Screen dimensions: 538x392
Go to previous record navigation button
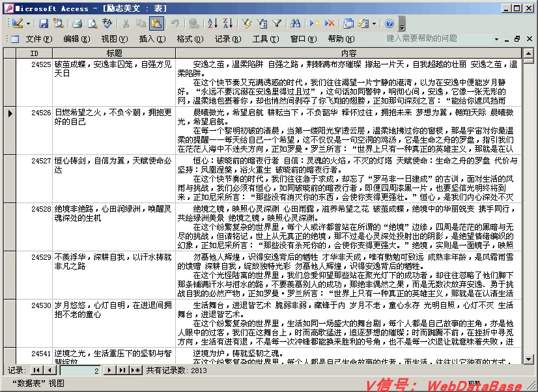tap(50, 371)
